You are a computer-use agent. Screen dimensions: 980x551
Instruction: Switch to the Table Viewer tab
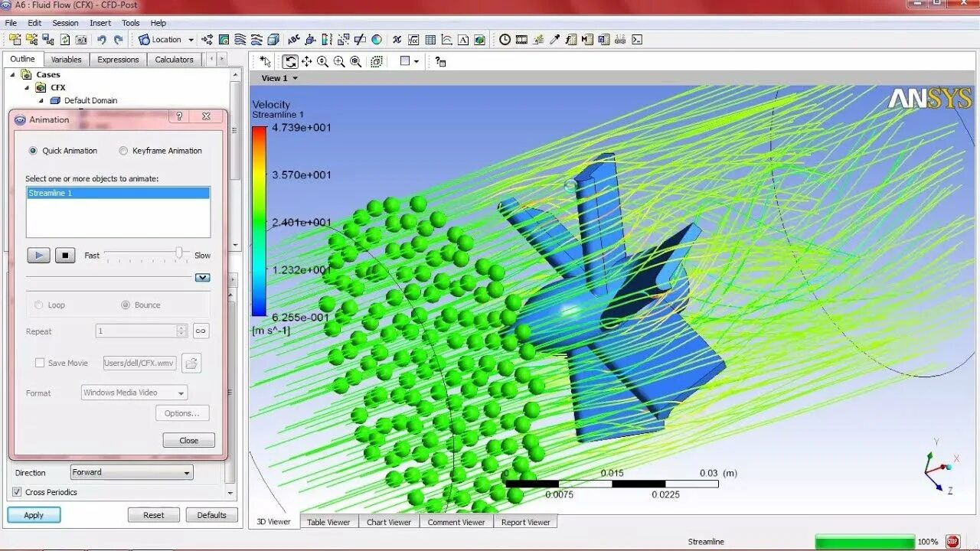[x=328, y=522]
